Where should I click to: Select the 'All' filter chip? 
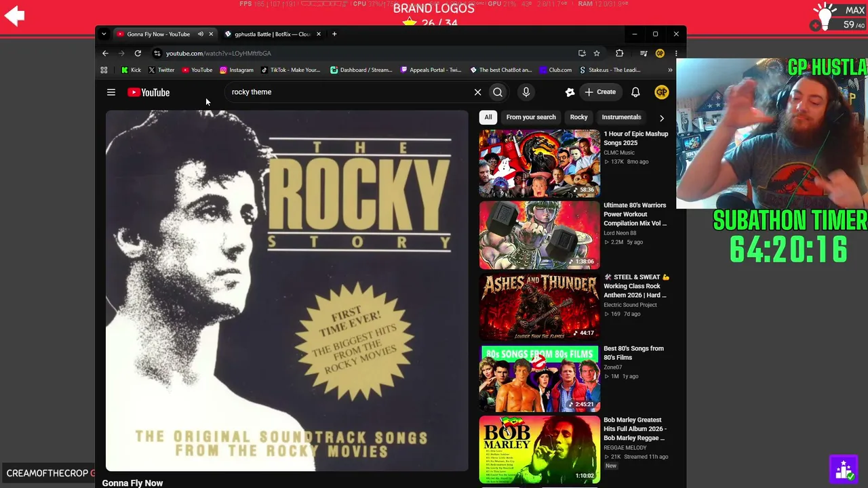click(x=488, y=117)
